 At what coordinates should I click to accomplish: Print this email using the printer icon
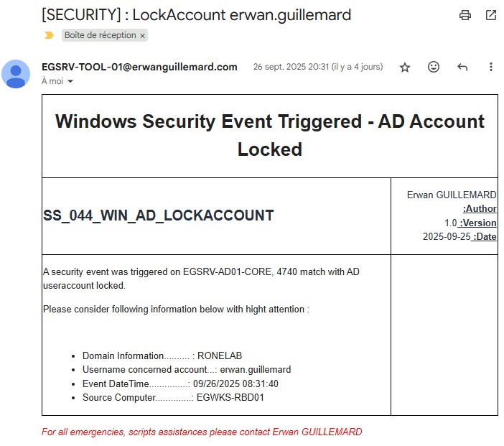pos(465,15)
